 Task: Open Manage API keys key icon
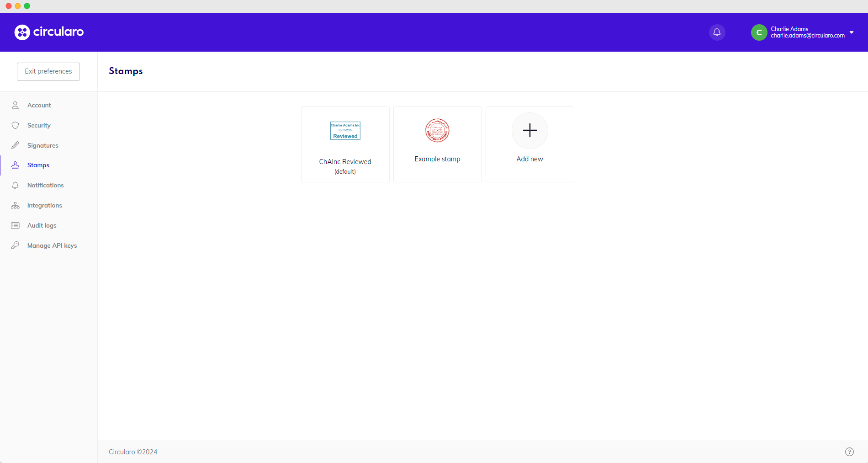click(x=16, y=245)
